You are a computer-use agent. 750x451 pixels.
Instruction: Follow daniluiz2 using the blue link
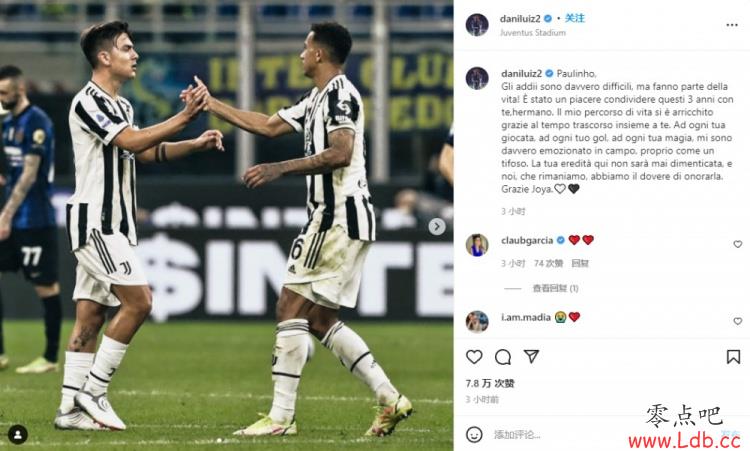(x=574, y=18)
